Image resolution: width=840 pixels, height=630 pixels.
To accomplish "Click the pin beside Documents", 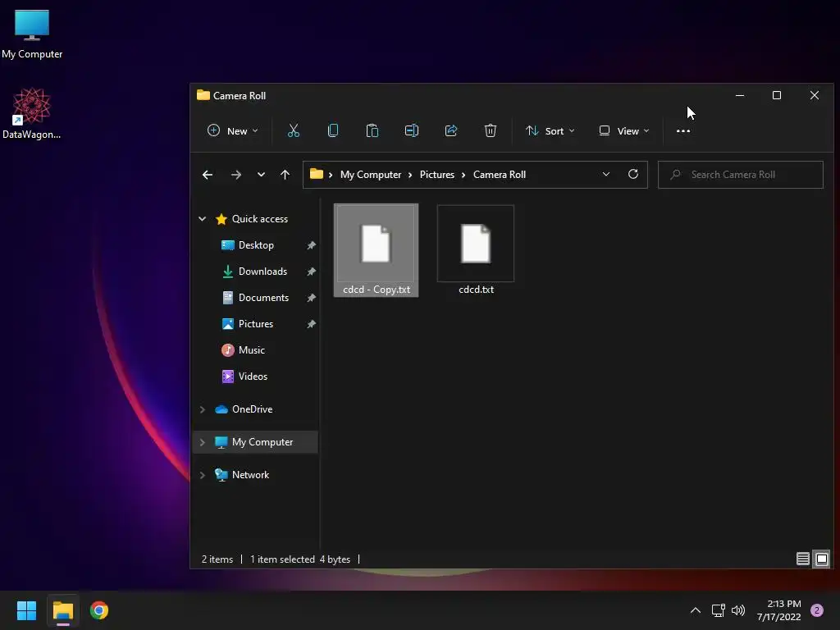I will 311,298.
